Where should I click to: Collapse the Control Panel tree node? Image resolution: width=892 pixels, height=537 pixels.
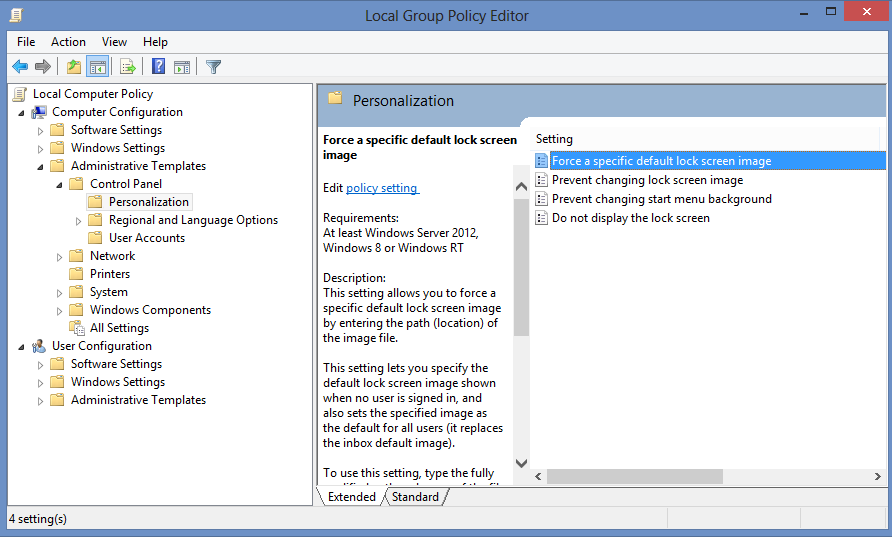60,184
